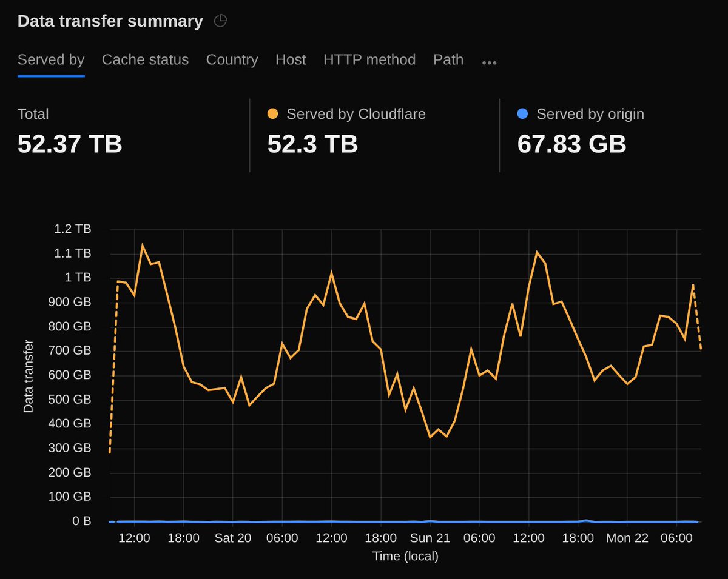Screen dimensions: 728x579
Task: Click the Sun 21 label on the time axis
Action: pos(431,537)
